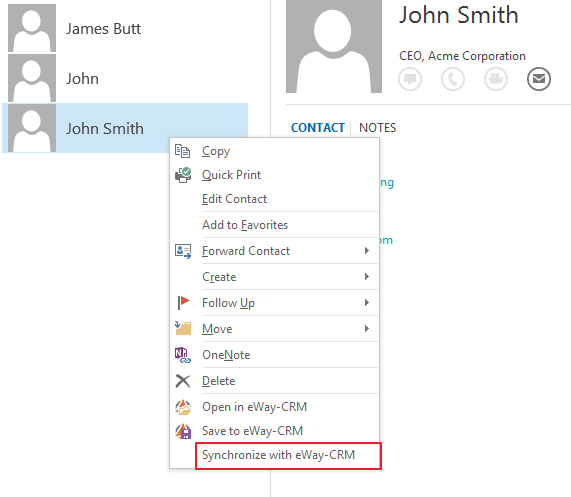Click the Quick Print printer icon

(x=183, y=175)
